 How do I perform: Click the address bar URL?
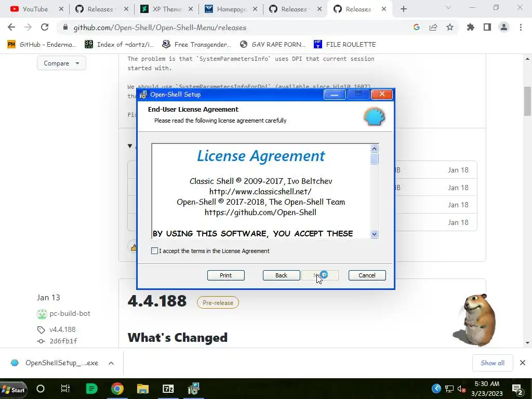(x=160, y=28)
